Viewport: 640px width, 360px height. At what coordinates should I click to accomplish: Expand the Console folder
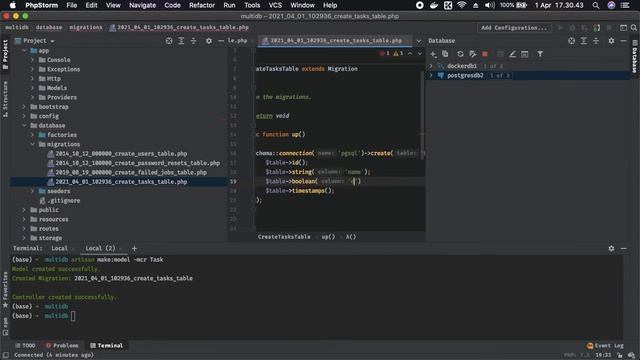(x=32, y=60)
